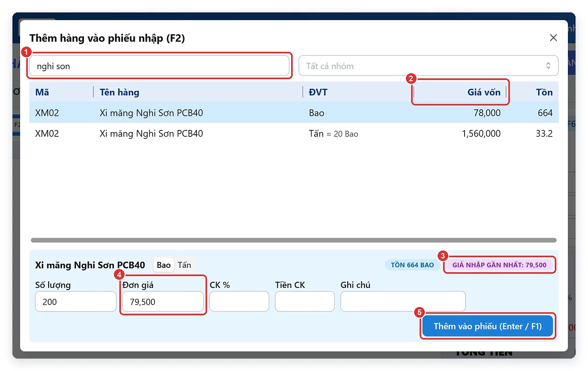Click the "Đơn giá" field showing 79,500

pos(163,301)
